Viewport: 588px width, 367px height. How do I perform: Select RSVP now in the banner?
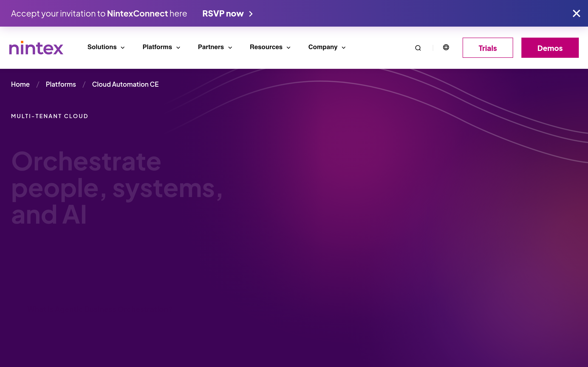click(x=223, y=14)
